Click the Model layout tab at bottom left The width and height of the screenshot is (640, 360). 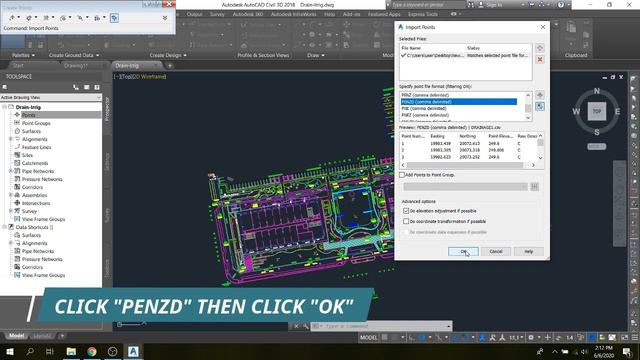(17, 336)
